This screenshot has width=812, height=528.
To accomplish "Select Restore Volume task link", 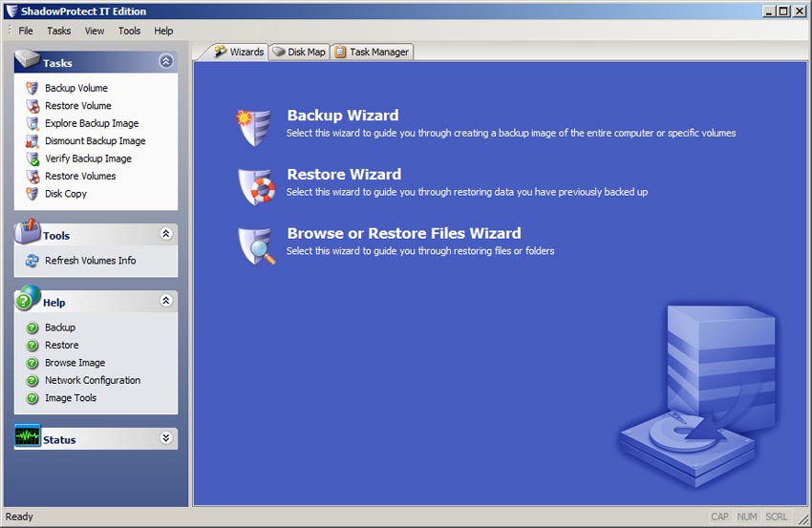I will (78, 106).
